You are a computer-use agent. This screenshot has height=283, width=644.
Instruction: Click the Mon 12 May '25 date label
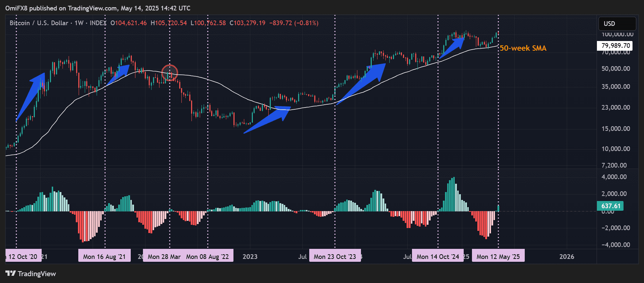point(498,256)
